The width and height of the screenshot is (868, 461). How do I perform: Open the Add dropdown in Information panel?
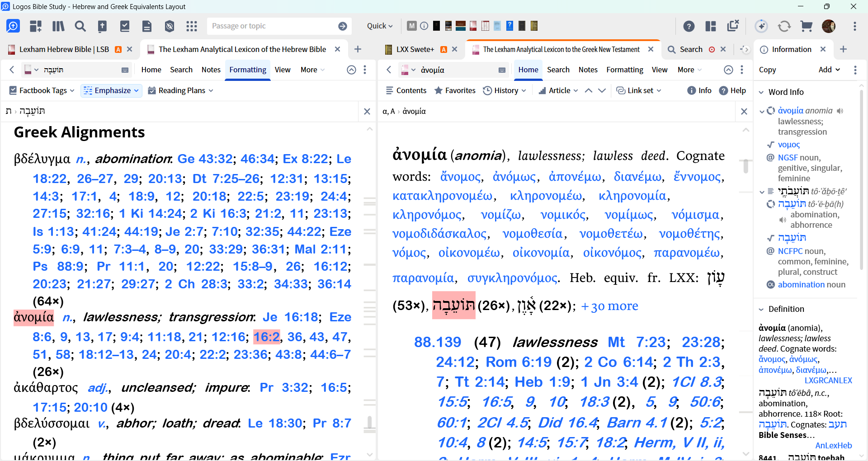pyautogui.click(x=829, y=70)
